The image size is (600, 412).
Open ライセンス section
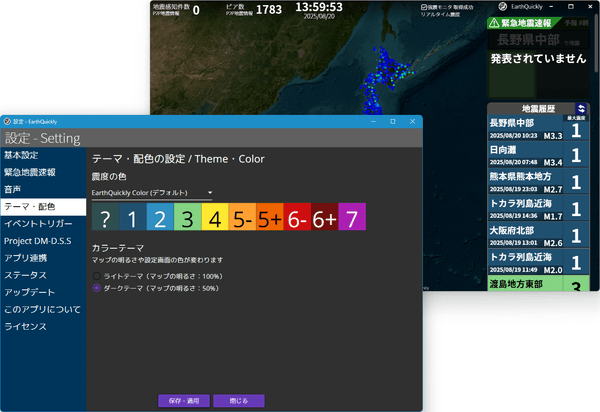43,327
